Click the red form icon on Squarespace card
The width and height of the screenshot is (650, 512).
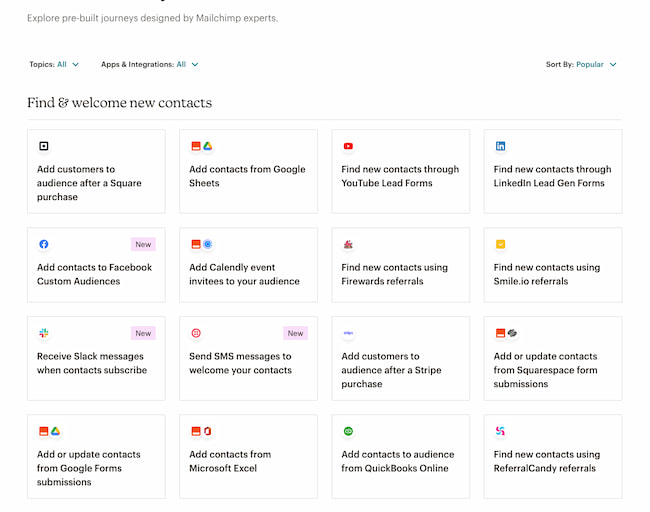click(x=500, y=333)
